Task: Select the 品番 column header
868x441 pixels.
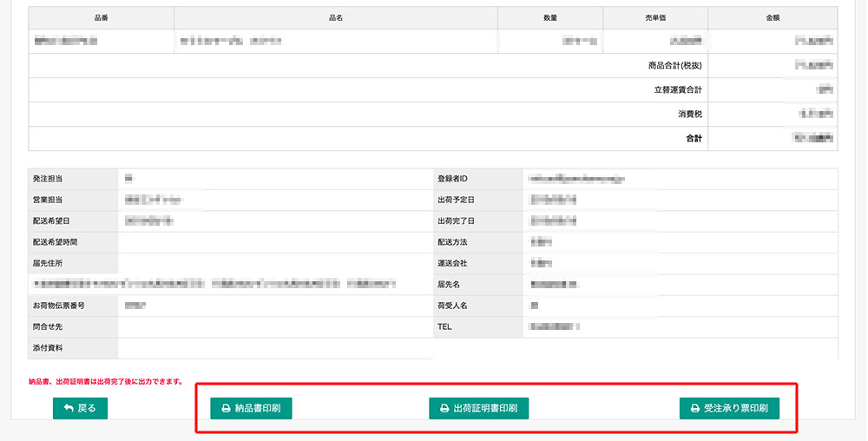Action: click(x=102, y=18)
